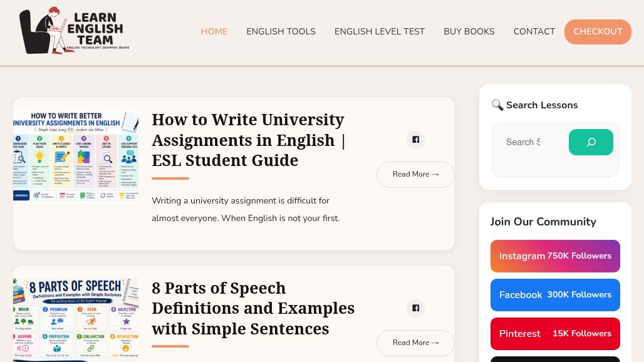The image size is (644, 362).
Task: Share the University Assignments post on Facebook
Action: tap(415, 140)
